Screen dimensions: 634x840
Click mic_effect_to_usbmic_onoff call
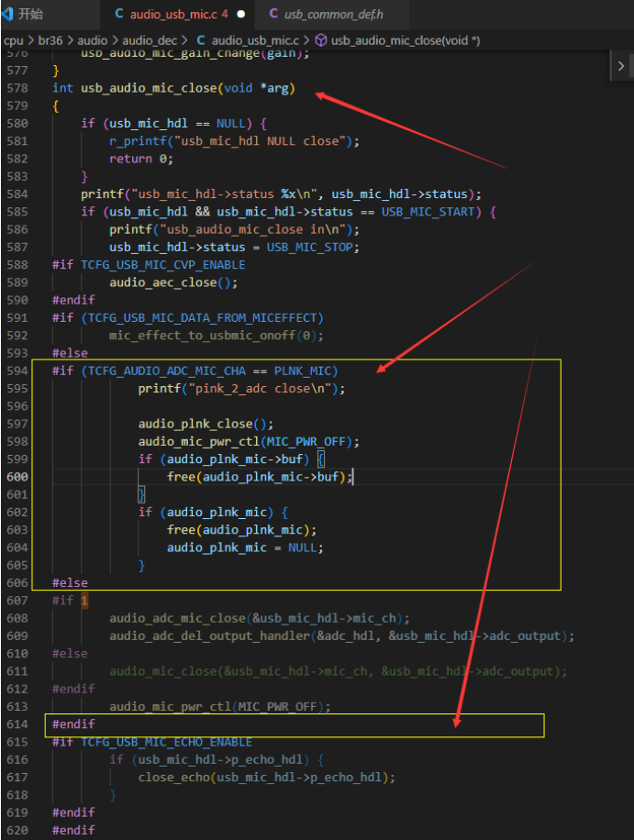203,336
